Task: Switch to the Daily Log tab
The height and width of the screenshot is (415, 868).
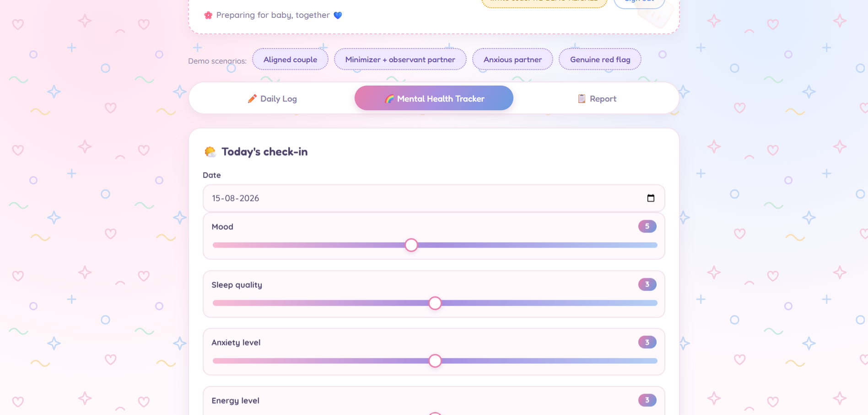Action: [272, 98]
